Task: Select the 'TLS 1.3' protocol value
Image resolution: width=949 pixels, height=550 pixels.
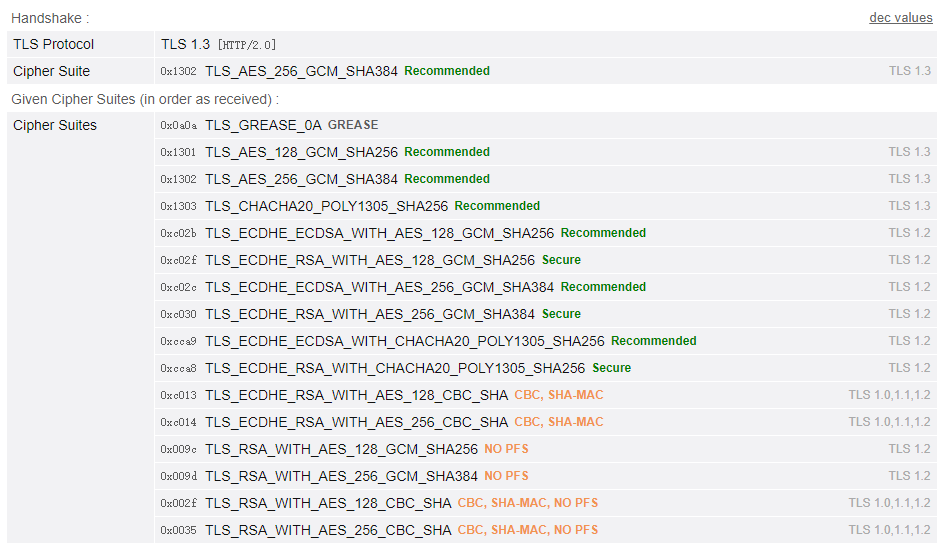Action: (185, 44)
